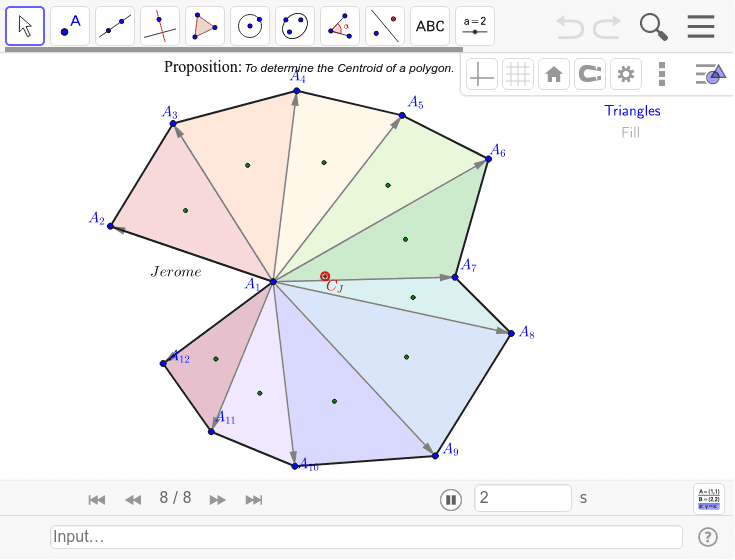This screenshot has width=735, height=560.
Task: Open graphics settings gear
Action: tap(626, 74)
